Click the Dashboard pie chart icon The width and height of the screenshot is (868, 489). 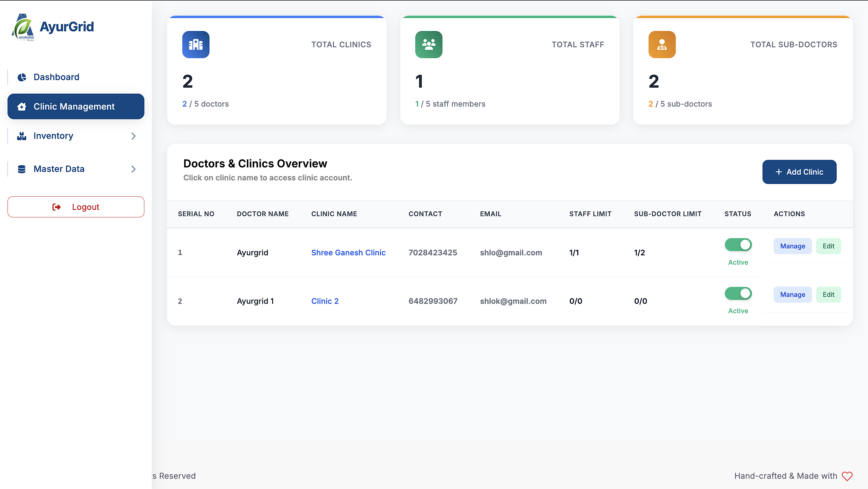(x=22, y=77)
